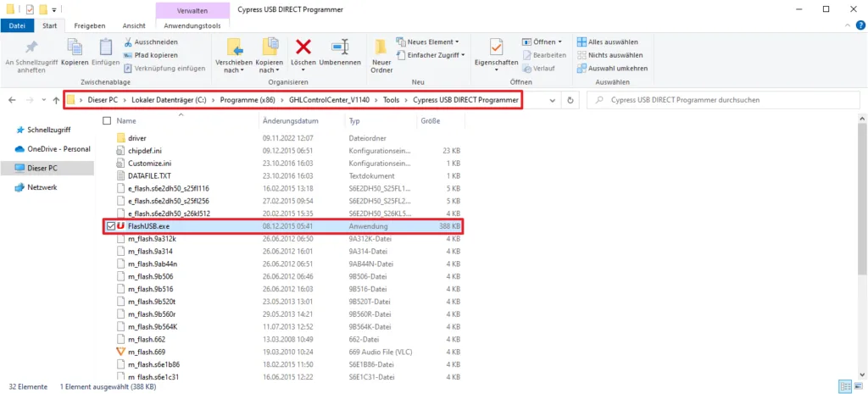Switch to details view icon

(x=845, y=386)
